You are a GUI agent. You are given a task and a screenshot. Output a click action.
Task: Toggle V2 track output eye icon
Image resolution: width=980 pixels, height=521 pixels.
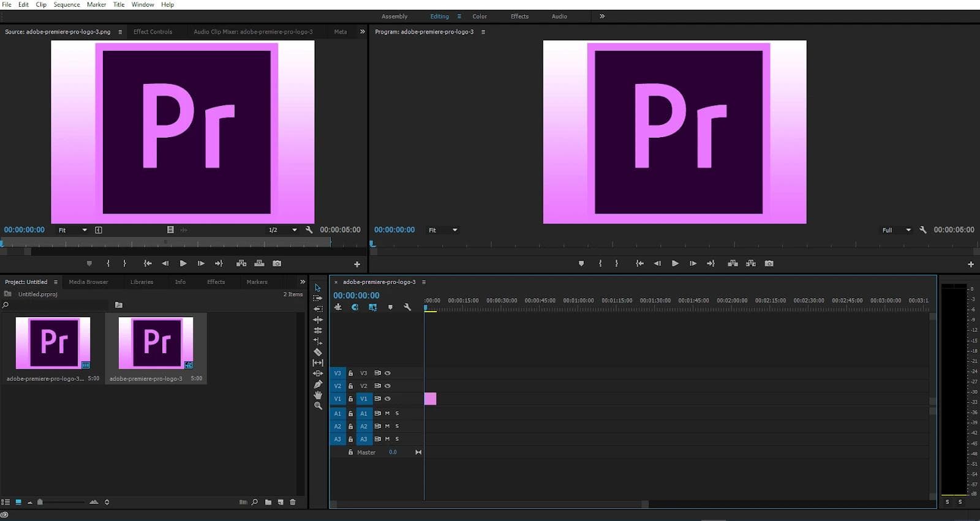(x=387, y=386)
